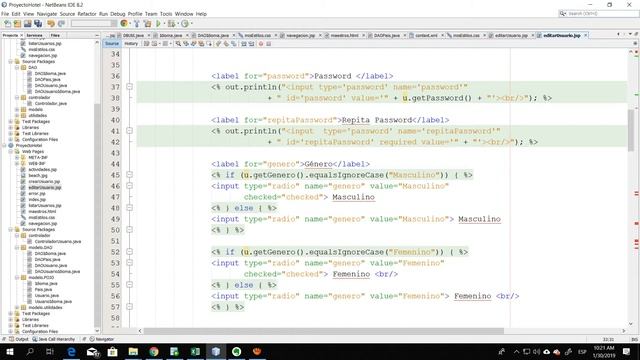Click the Save All toolbar icon
640x360 pixels.
coord(38,24)
